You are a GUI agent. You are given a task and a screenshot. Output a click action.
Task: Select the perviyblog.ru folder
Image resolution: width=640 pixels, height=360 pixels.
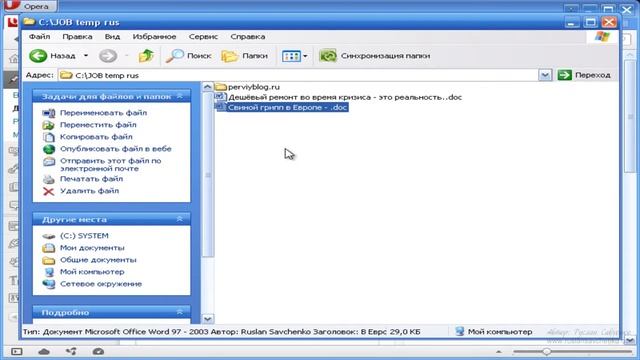click(x=254, y=87)
